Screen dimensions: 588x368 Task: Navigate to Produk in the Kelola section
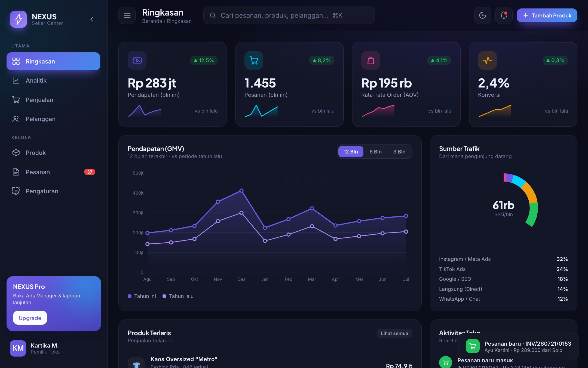tap(53, 153)
